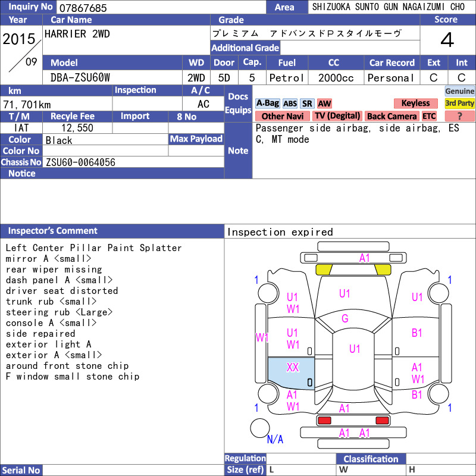Click the red left tail light
This screenshot has height=476, width=476.
pos(324,421)
